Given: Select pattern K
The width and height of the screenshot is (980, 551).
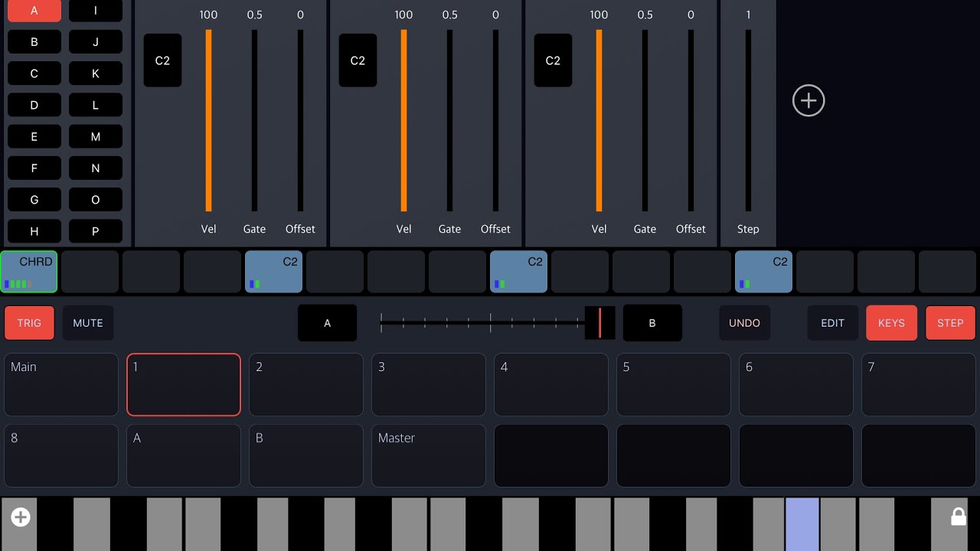Looking at the screenshot, I should click(96, 73).
